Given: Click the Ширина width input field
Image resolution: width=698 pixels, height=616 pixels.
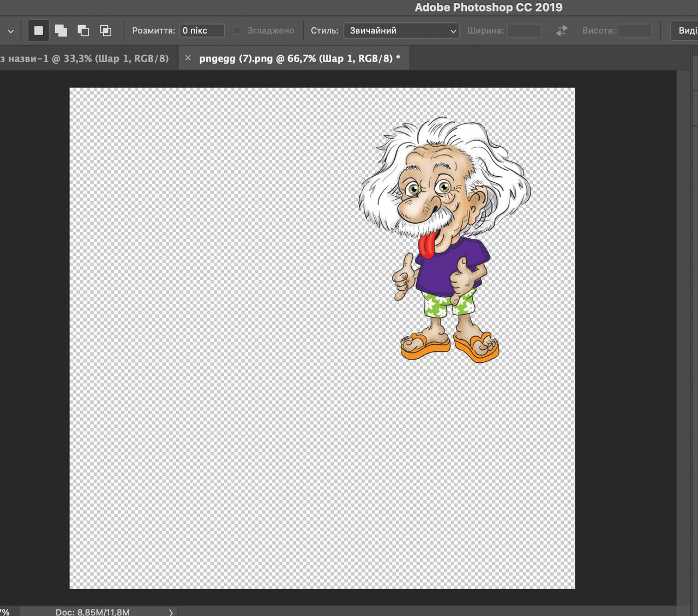Looking at the screenshot, I should tap(525, 31).
